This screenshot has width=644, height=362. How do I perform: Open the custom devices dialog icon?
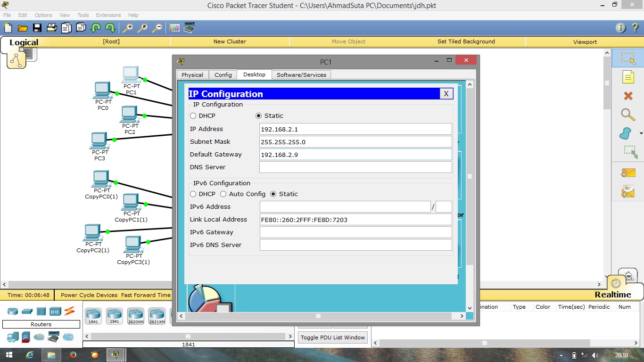[x=190, y=28]
